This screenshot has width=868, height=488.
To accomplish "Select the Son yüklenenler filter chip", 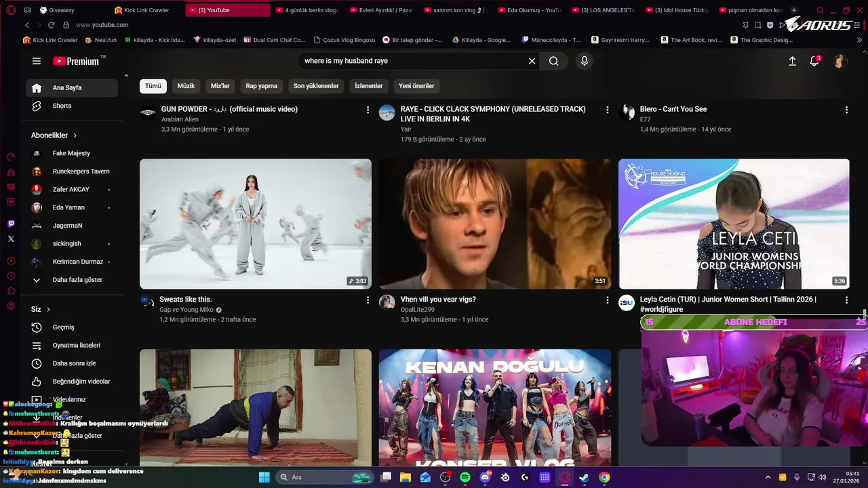I will [x=316, y=86].
